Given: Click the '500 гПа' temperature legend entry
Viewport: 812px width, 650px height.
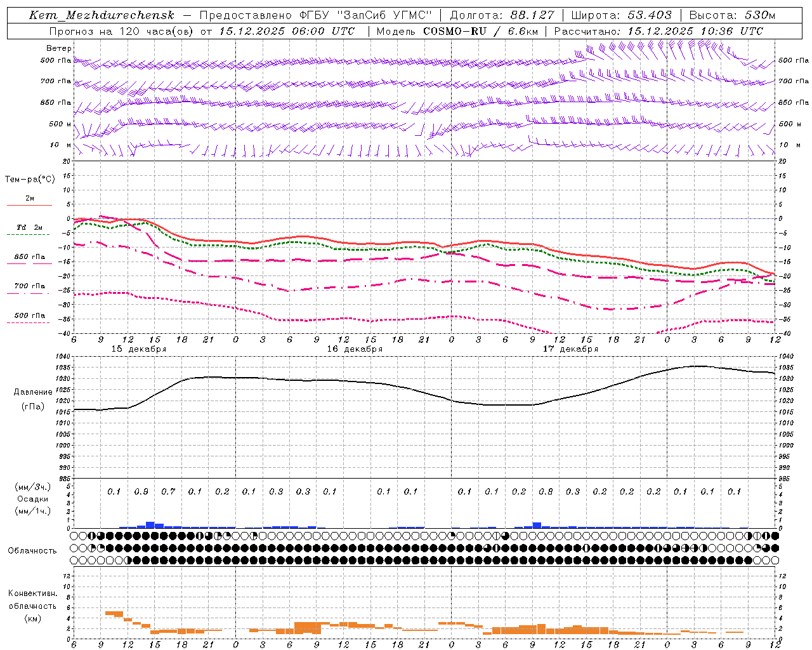Looking at the screenshot, I should 30,315.
